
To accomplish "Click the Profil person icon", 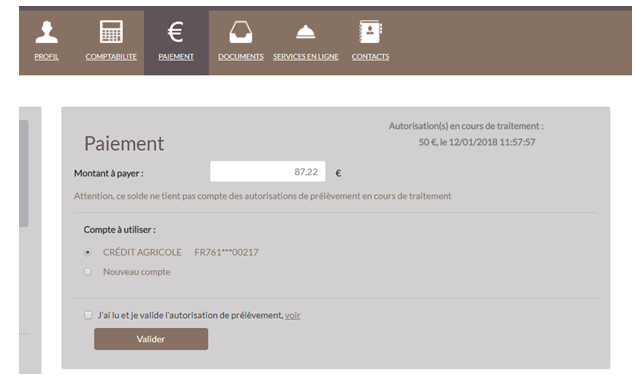I will coord(46,32).
